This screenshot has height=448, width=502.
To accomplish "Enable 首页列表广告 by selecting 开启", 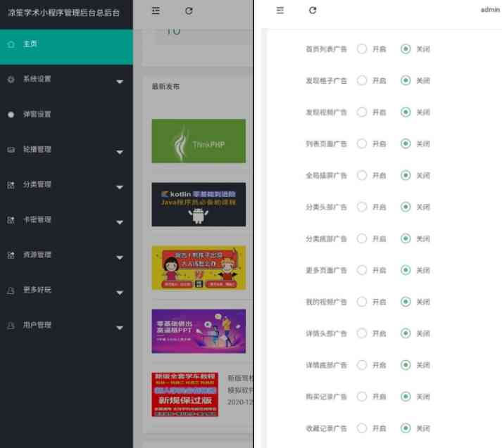I will 362,49.
